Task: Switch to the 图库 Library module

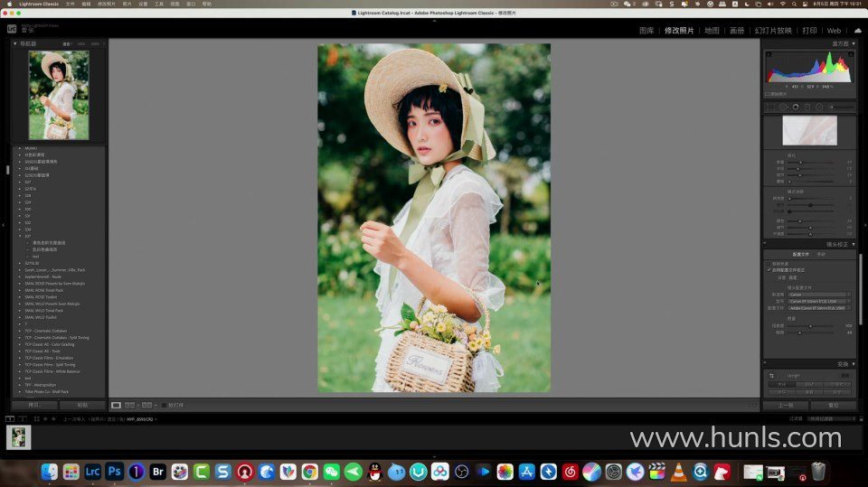Action: pos(646,31)
